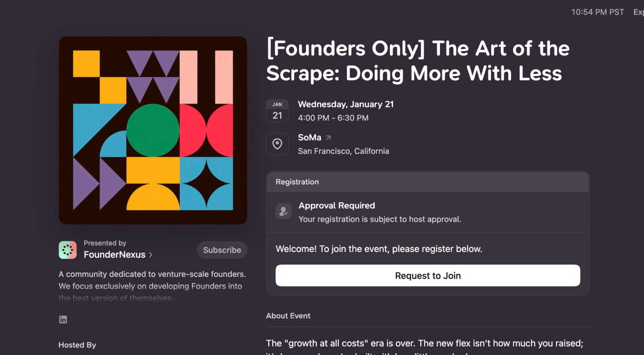Click the Hosted By heading
The width and height of the screenshot is (644, 355).
[x=77, y=345]
